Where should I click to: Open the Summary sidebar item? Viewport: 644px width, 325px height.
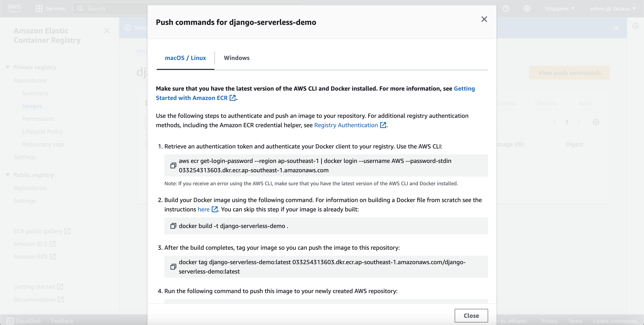point(35,93)
